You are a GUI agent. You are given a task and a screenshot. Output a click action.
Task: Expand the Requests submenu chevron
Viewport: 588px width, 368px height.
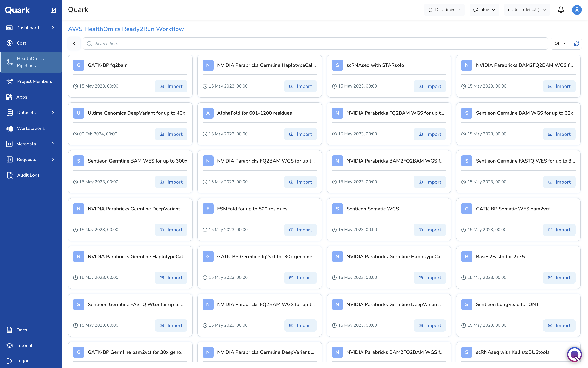point(53,159)
